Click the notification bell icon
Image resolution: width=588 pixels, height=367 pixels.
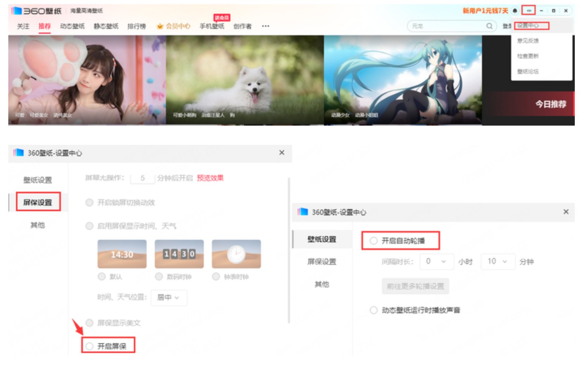click(x=514, y=11)
